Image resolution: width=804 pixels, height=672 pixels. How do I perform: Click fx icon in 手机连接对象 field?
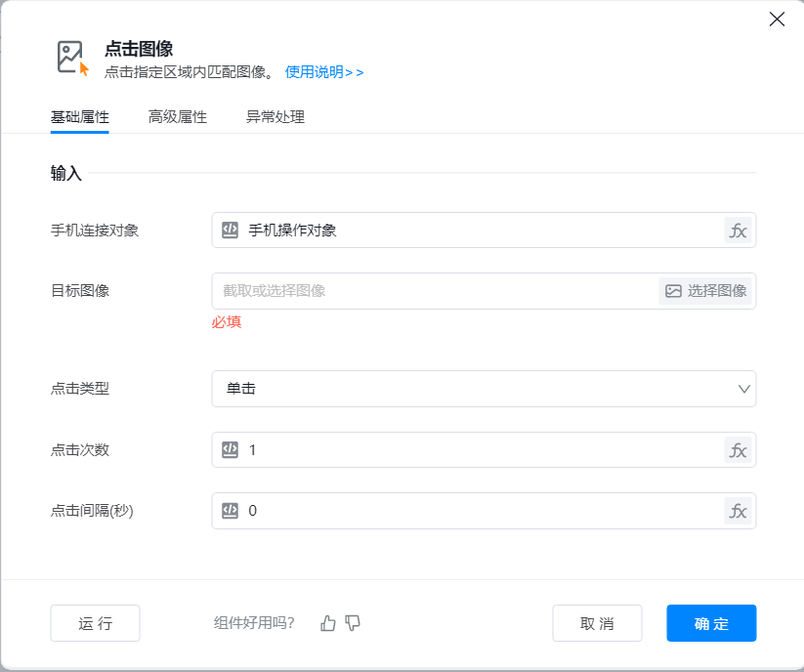739,231
